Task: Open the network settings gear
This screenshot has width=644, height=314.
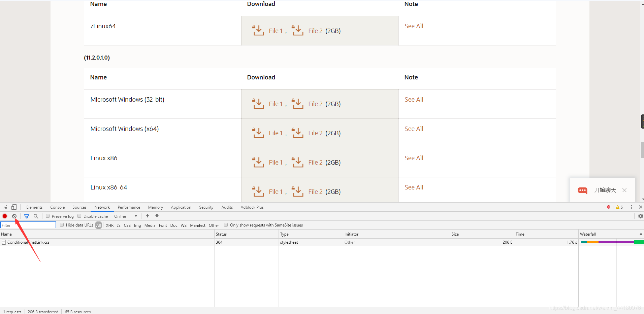Action: (640, 216)
